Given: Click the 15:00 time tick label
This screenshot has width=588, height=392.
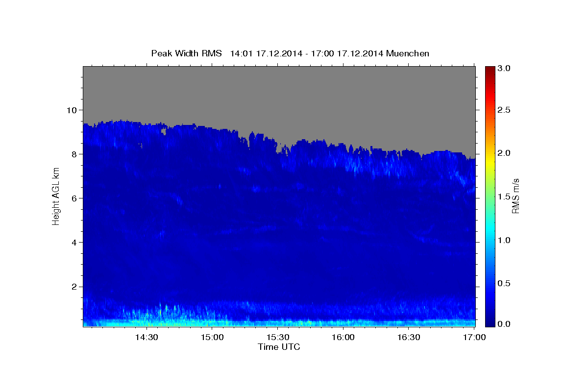Looking at the screenshot, I should coord(212,338).
